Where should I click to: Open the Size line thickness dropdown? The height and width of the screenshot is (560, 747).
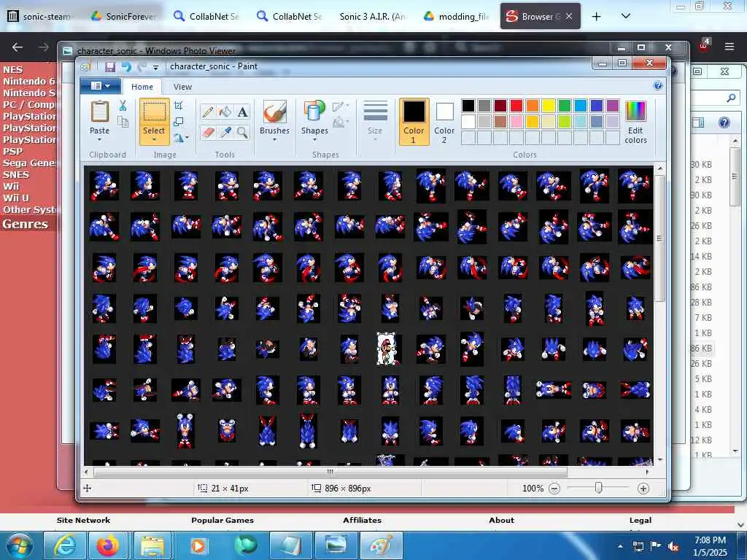tap(375, 122)
